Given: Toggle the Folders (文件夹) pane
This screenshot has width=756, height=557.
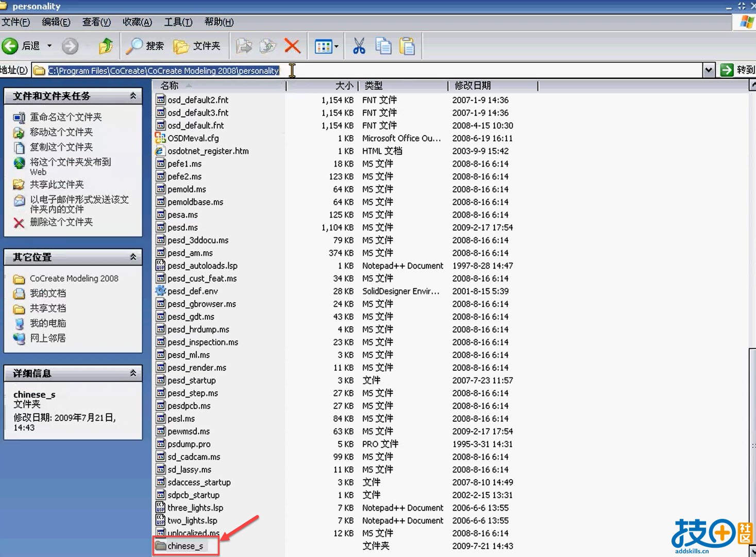Looking at the screenshot, I should tap(197, 46).
